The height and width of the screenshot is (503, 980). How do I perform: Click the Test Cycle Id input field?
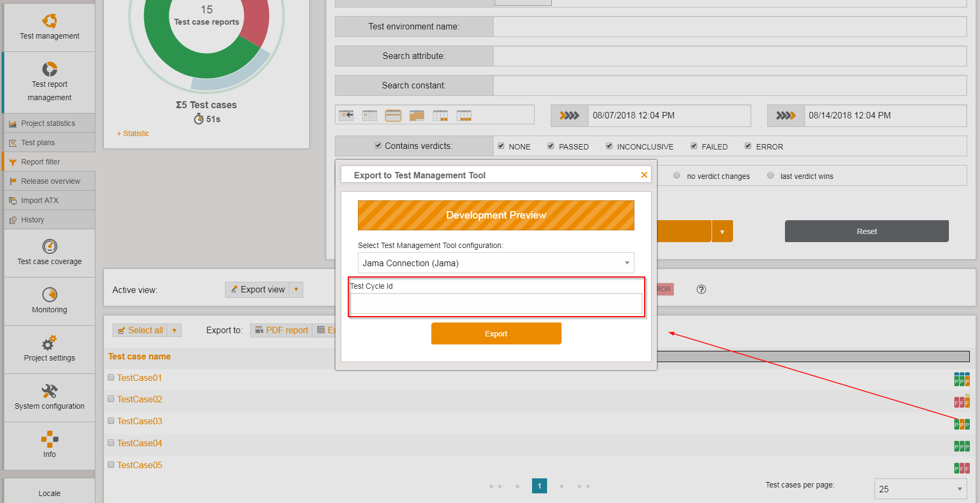pos(496,303)
